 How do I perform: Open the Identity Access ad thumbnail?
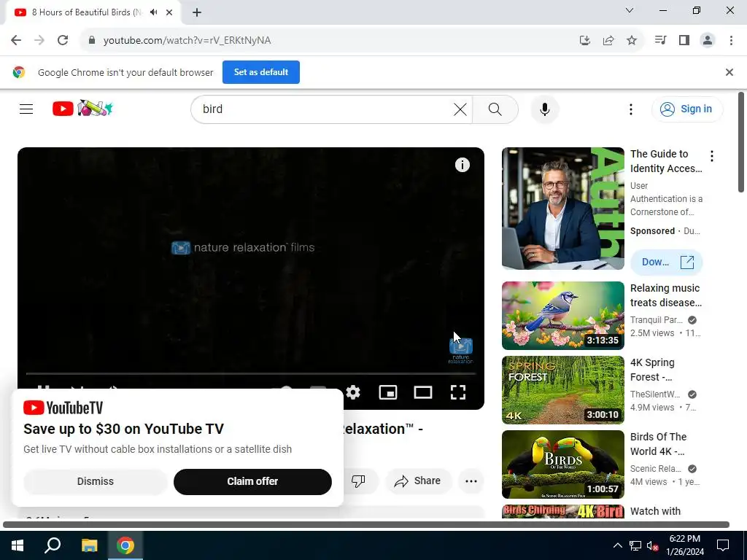(x=563, y=209)
